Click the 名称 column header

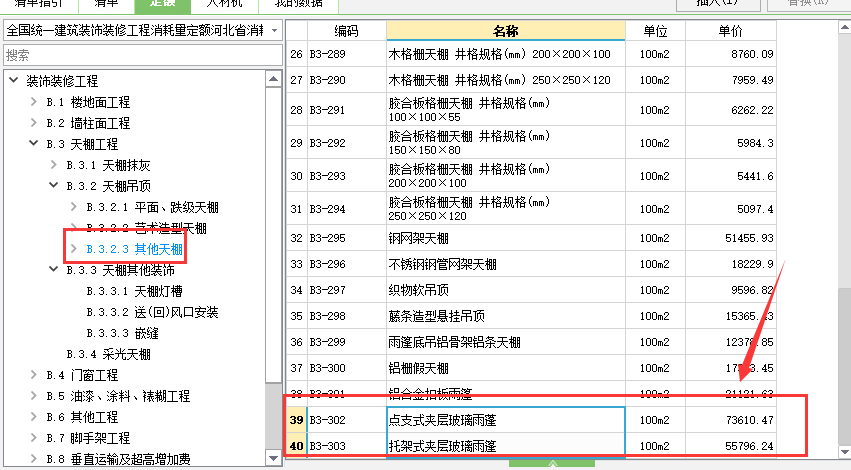[x=506, y=31]
